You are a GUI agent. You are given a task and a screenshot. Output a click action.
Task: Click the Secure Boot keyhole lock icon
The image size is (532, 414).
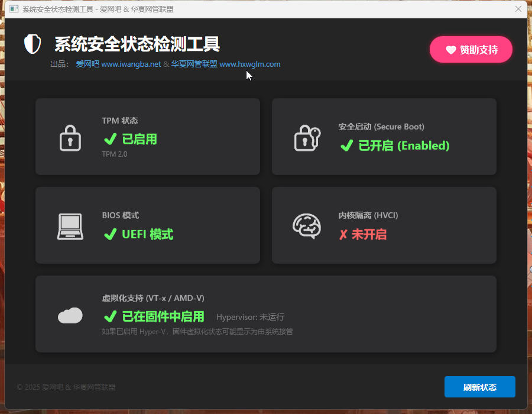click(x=307, y=137)
